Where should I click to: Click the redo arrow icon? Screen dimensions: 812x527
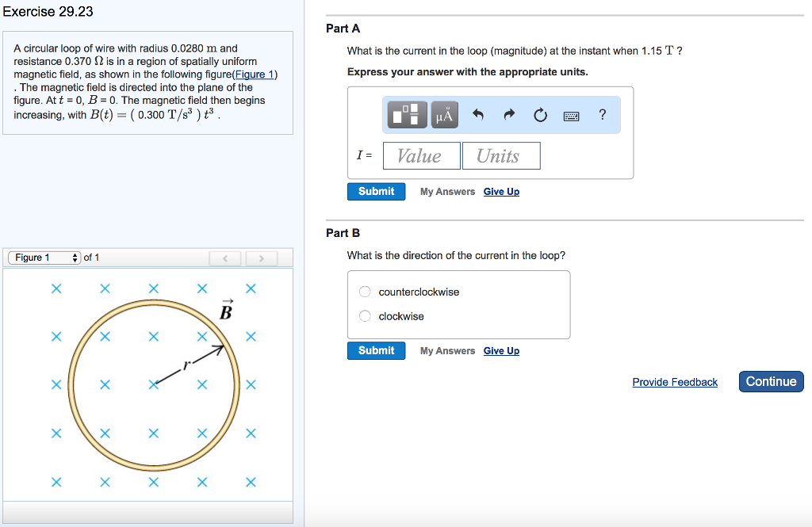click(x=509, y=114)
